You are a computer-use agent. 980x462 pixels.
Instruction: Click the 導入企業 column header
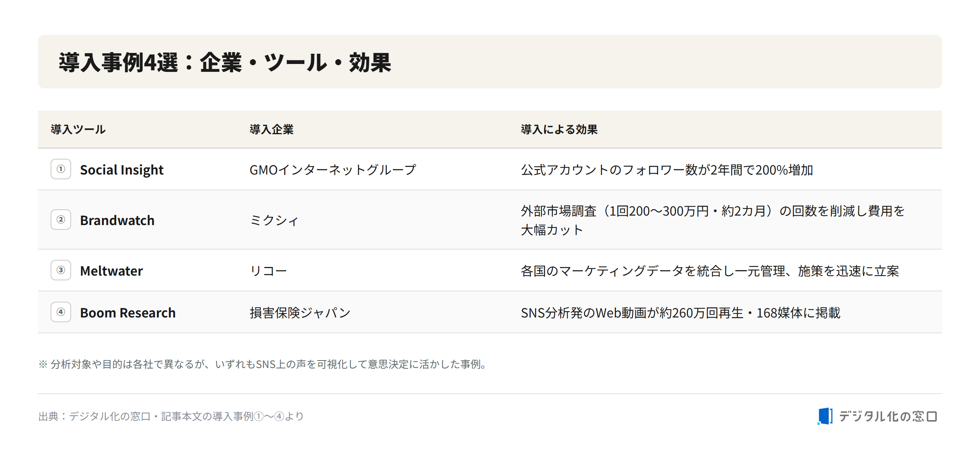271,130
